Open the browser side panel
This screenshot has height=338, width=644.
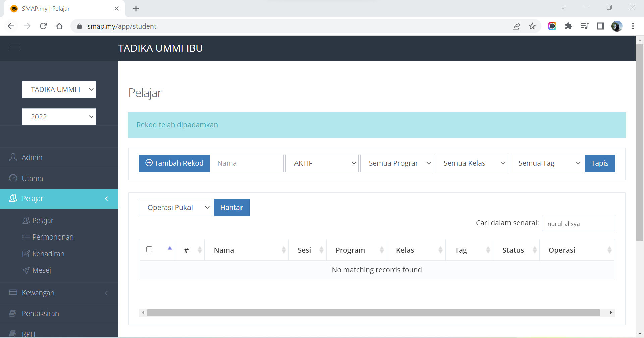[601, 26]
